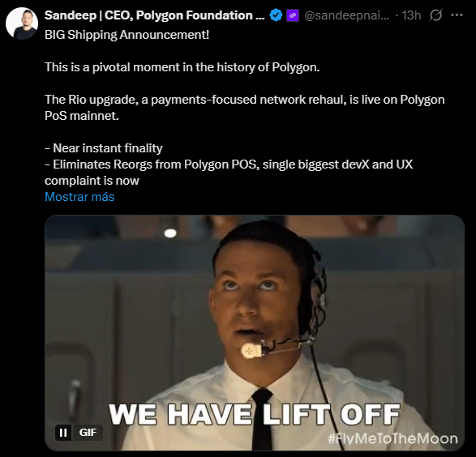Click the Rio upgrade paragraph text

coord(244,108)
